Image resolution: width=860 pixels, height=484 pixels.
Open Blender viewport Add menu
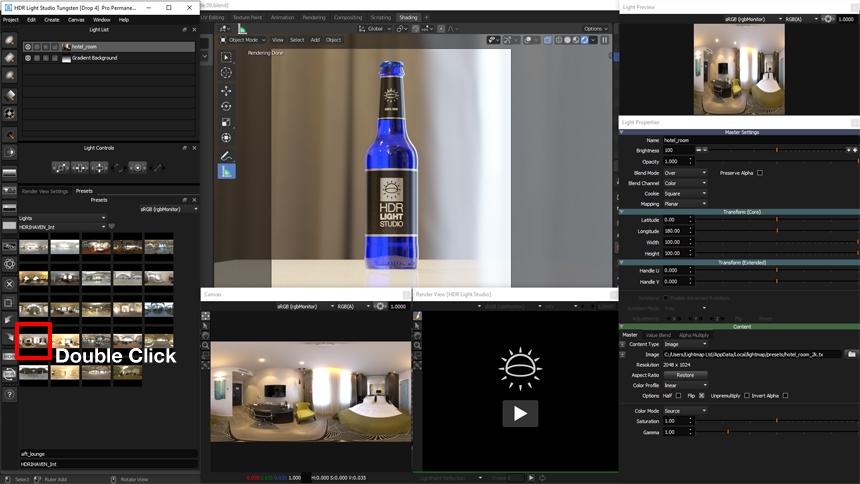tap(315, 40)
